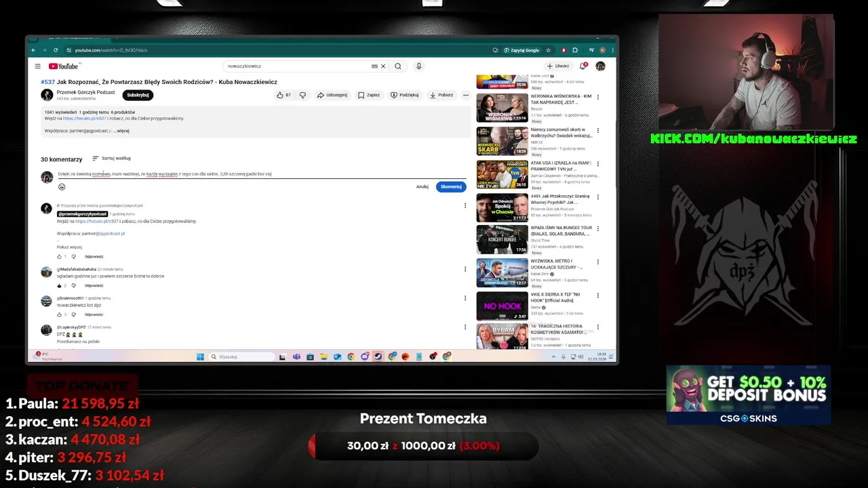Like the @brainrooottt1 comment
This screenshot has width=868, height=488.
[59, 315]
